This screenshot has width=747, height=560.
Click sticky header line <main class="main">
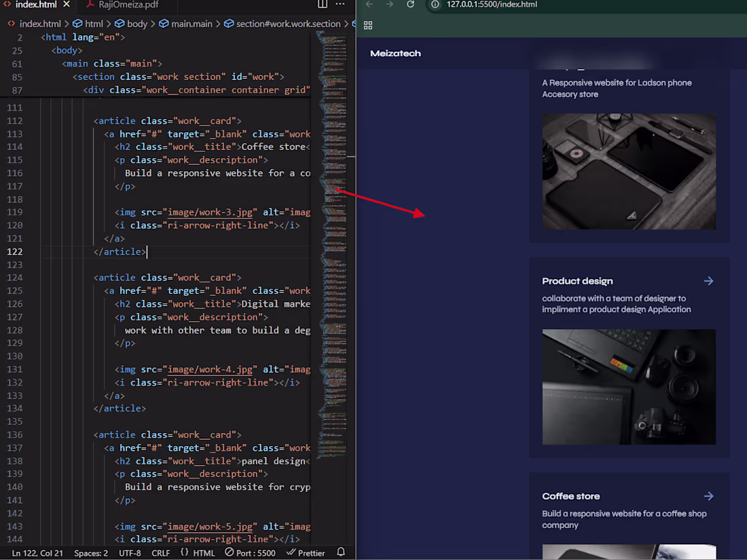pyautogui.click(x=112, y=64)
